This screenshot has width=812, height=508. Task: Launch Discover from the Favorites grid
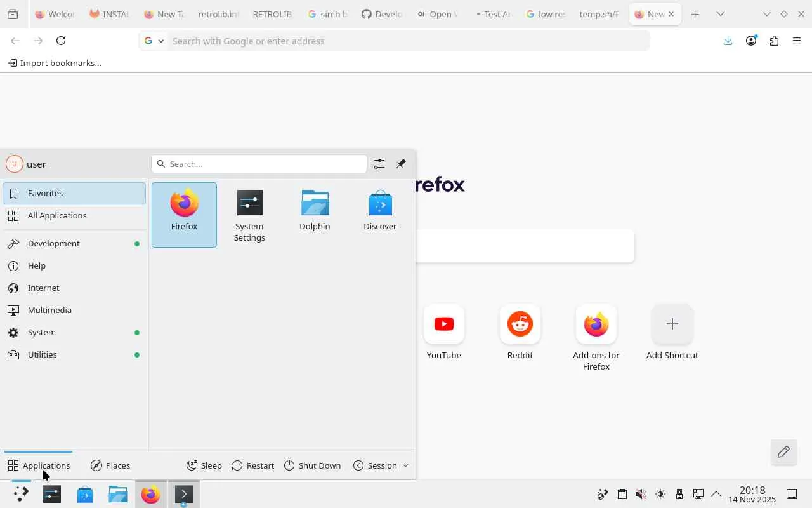380,215
